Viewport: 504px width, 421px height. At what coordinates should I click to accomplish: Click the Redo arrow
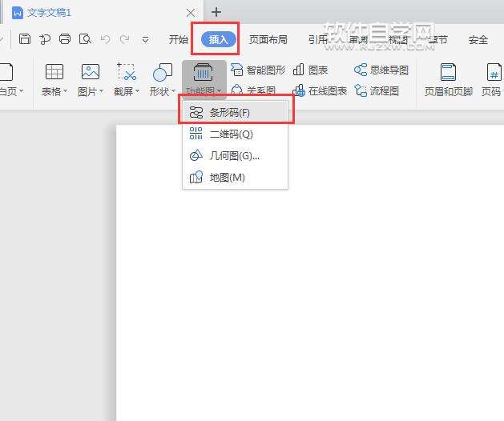click(124, 39)
